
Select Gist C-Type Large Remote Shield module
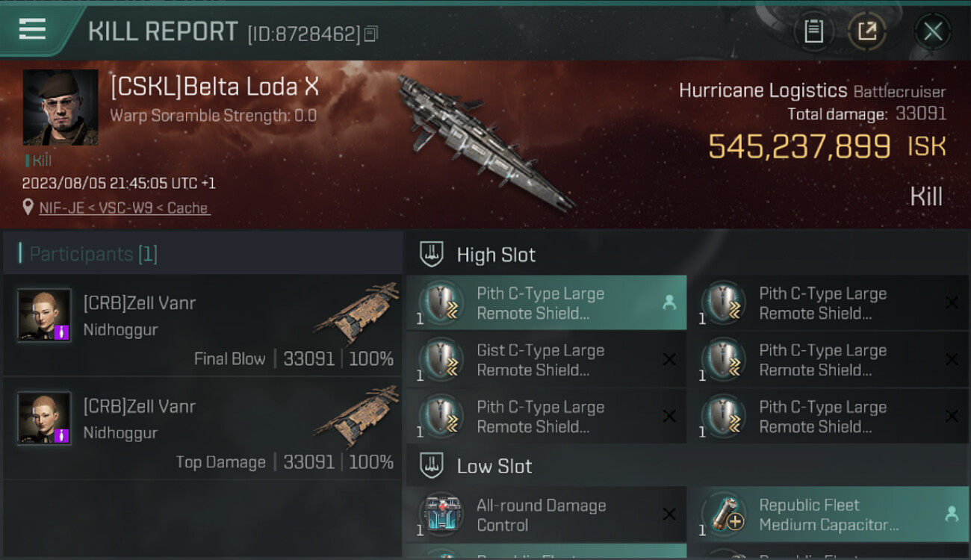click(546, 360)
